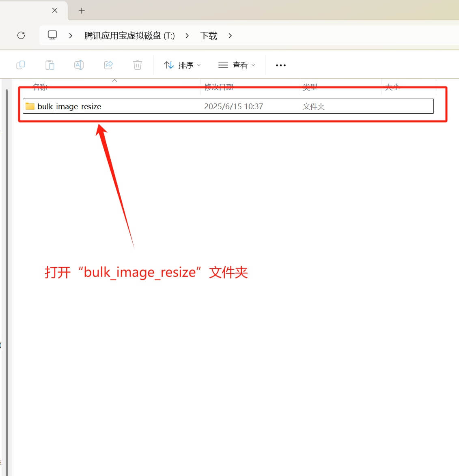Click the Share icon in the toolbar
Screen dimensions: 459x476
(108, 65)
